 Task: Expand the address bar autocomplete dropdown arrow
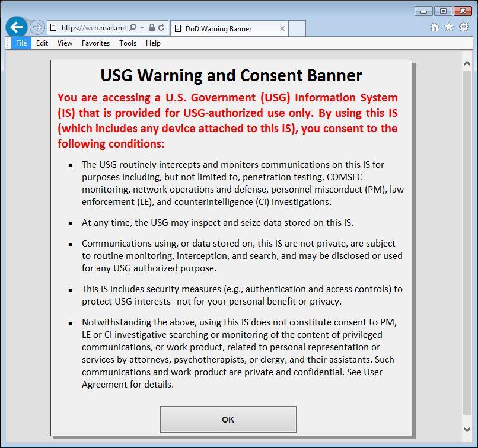pyautogui.click(x=142, y=28)
